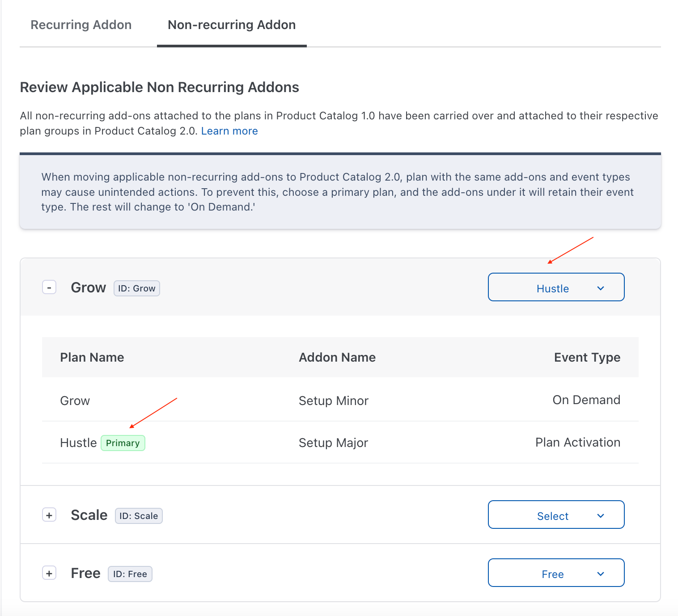Open the Learn more link

(x=229, y=131)
